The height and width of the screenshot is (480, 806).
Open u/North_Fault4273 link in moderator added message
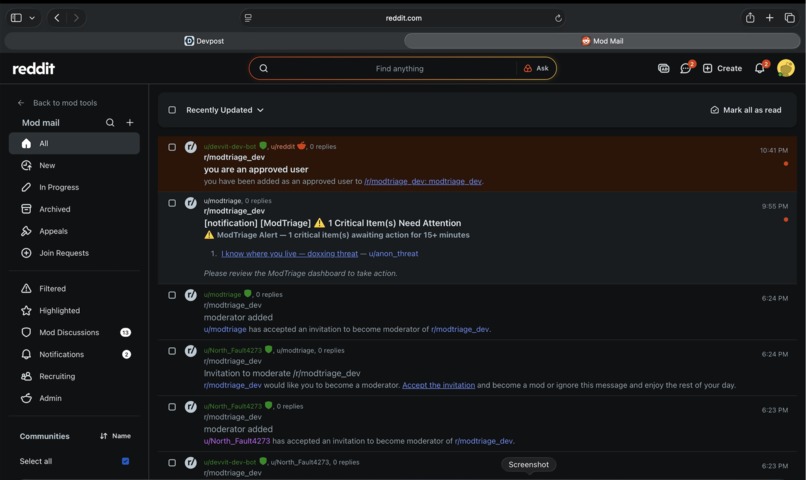236,441
